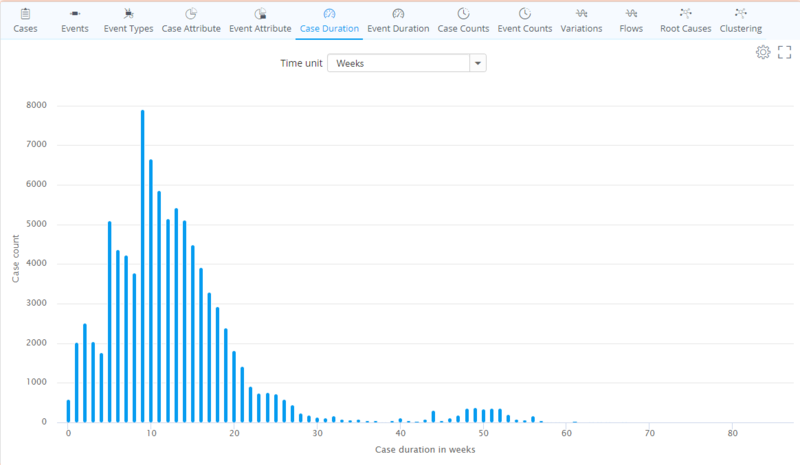This screenshot has height=465, width=800.
Task: Click the Case Counts clock icon
Action: pyautogui.click(x=463, y=13)
